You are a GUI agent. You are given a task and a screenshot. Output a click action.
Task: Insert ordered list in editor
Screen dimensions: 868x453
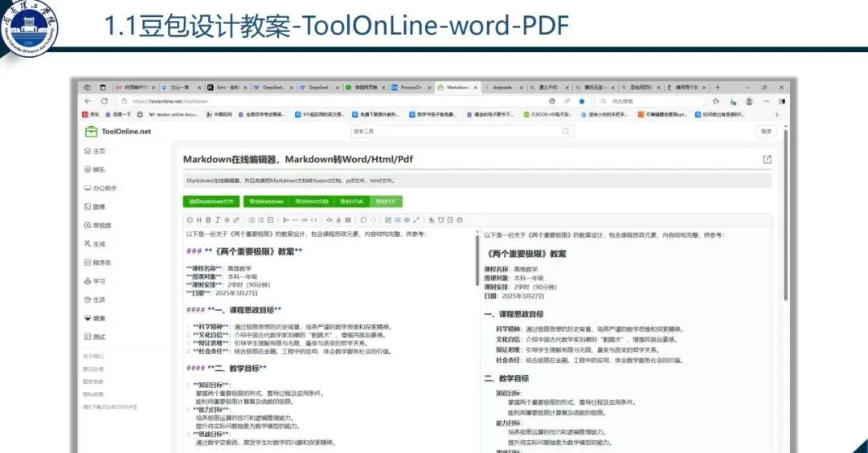(x=261, y=219)
